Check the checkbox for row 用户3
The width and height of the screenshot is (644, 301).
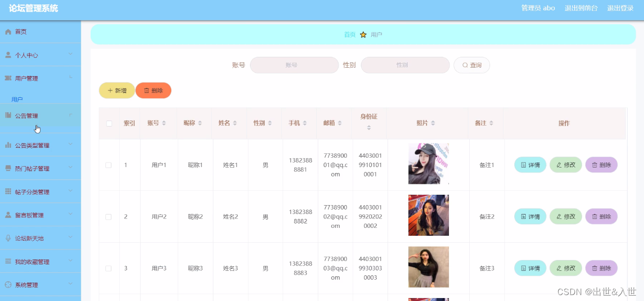108,268
